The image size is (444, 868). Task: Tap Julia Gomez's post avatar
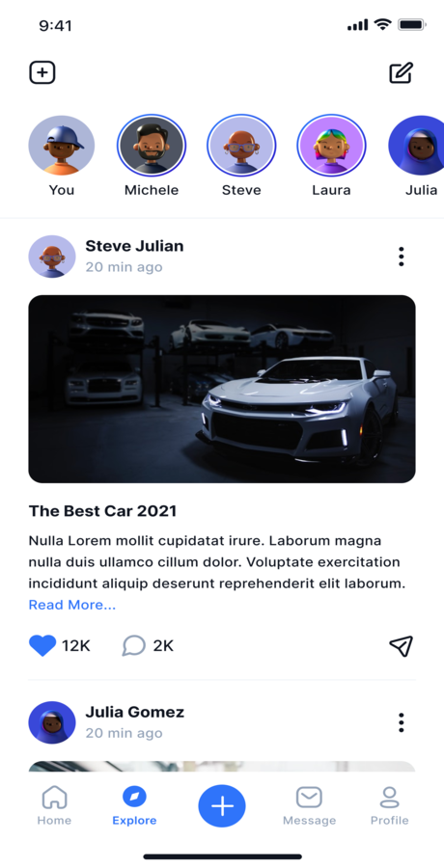(x=52, y=722)
